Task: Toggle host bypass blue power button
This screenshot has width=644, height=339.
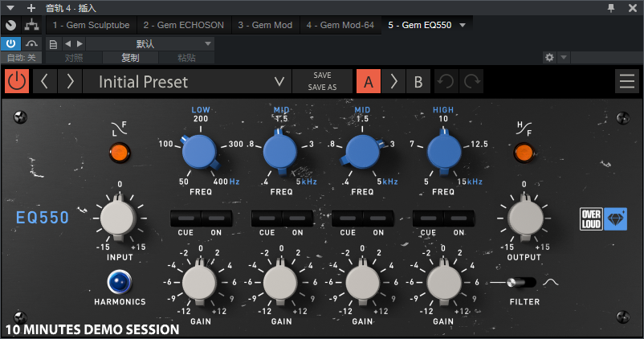Action: click(x=10, y=43)
